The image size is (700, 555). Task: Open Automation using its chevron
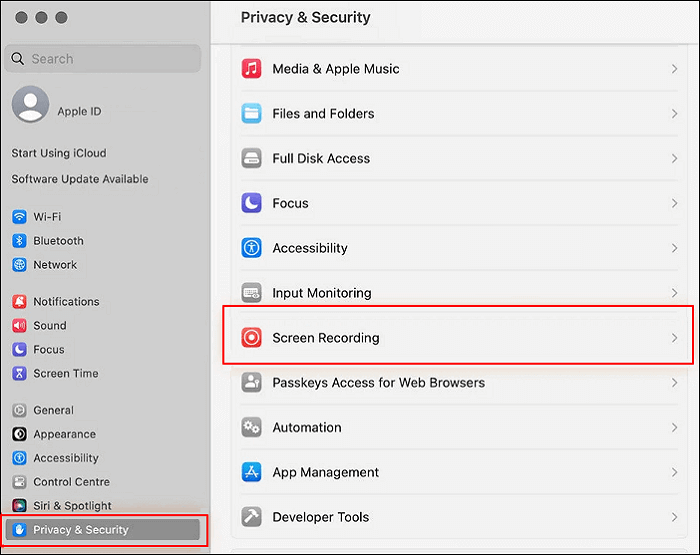point(674,427)
